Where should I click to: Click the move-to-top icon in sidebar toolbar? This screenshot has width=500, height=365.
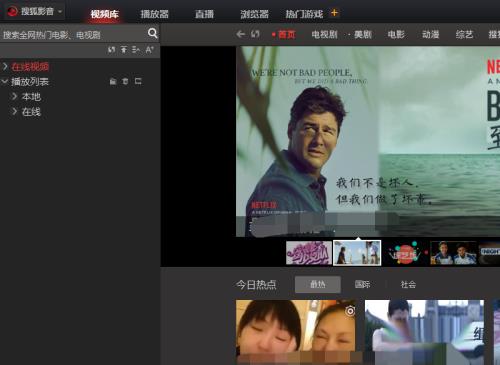point(124,50)
